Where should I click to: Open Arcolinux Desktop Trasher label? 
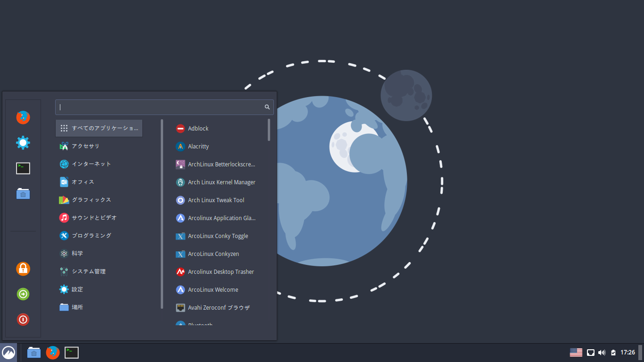(221, 272)
